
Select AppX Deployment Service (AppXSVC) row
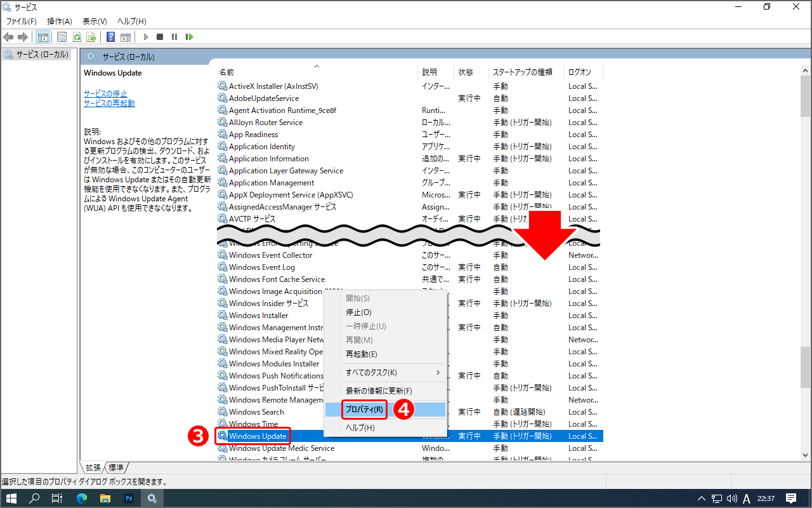pos(409,195)
